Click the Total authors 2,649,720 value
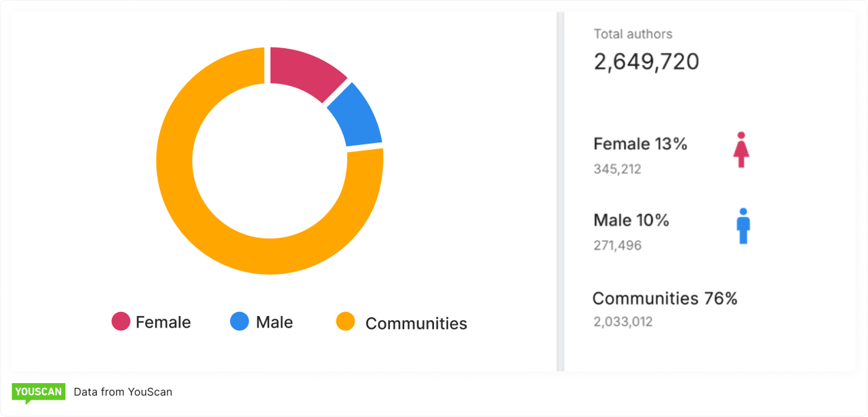The height and width of the screenshot is (417, 868). click(646, 61)
